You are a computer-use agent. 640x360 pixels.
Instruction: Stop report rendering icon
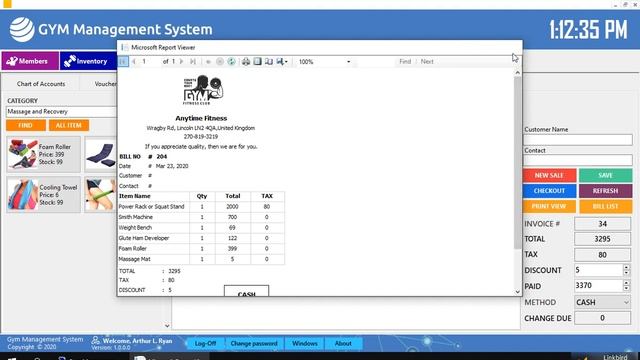coord(220,62)
